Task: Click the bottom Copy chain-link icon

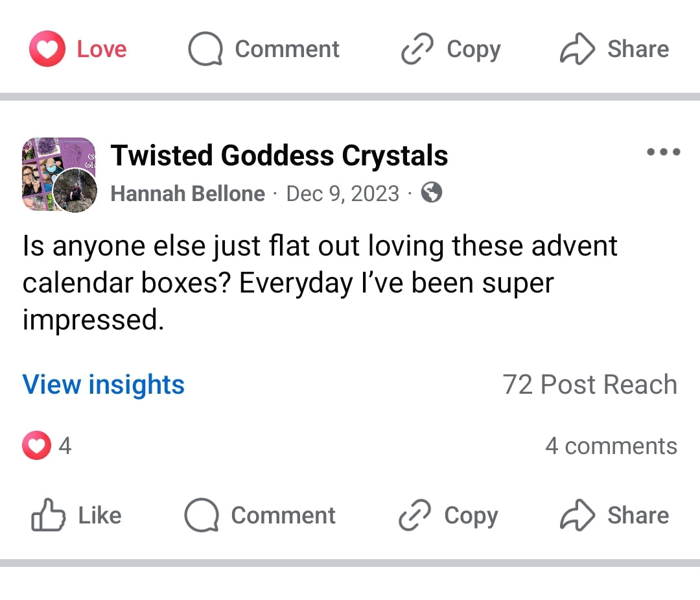Action: [413, 515]
